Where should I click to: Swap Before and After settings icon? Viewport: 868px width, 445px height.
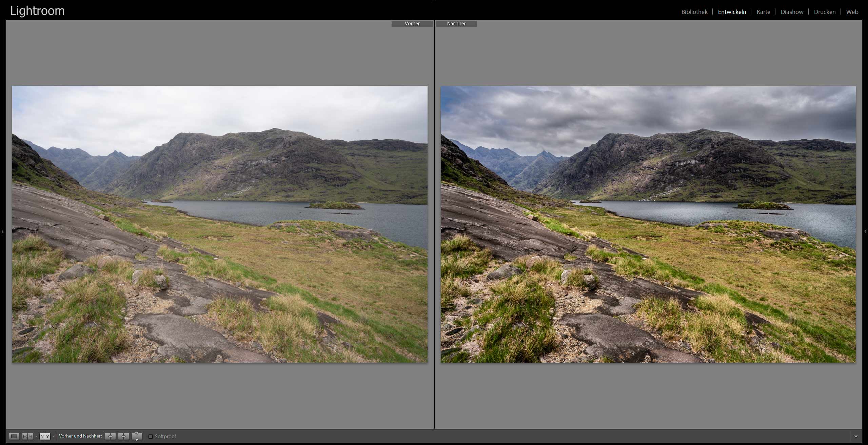pos(137,436)
